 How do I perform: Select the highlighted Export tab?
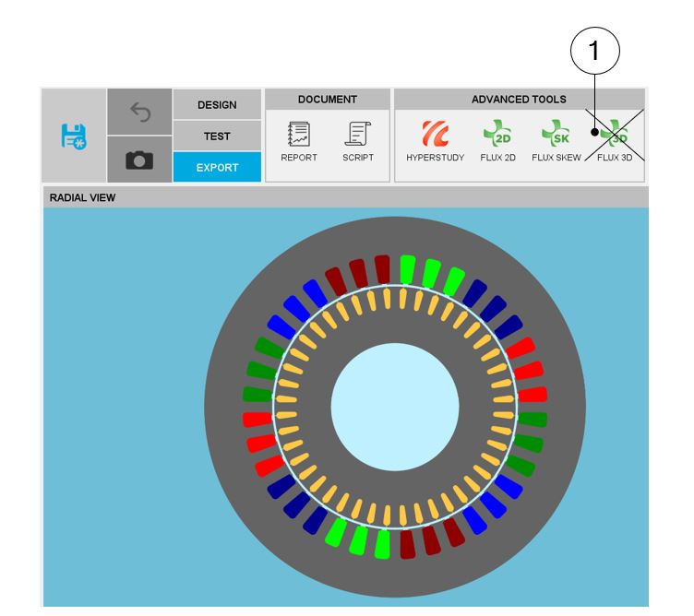217,168
